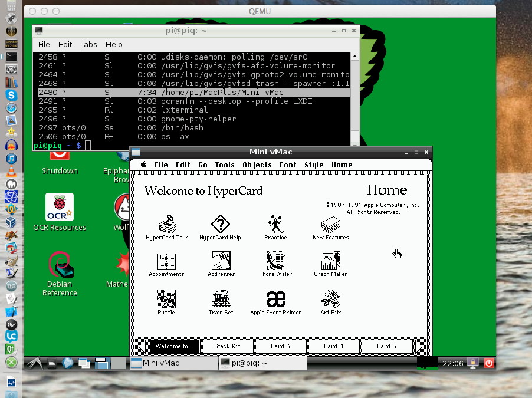Open the Apple menu in Mini vMac
This screenshot has width=532, height=398.
point(143,165)
